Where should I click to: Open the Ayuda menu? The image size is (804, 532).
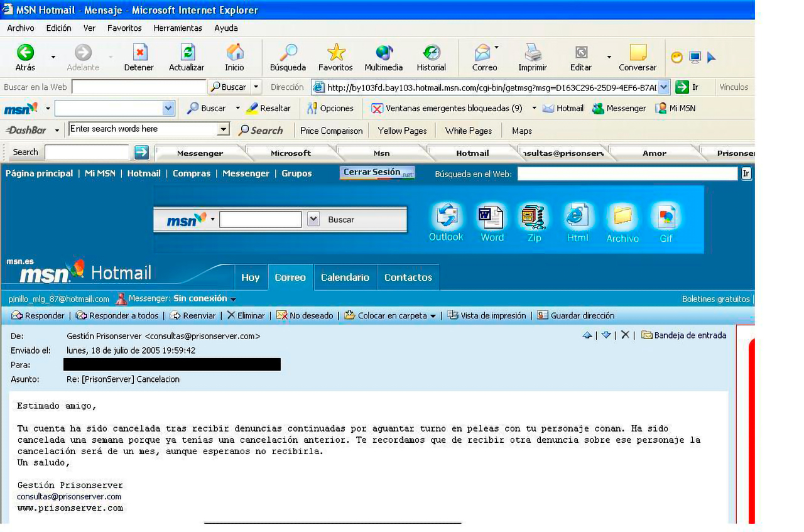[226, 28]
